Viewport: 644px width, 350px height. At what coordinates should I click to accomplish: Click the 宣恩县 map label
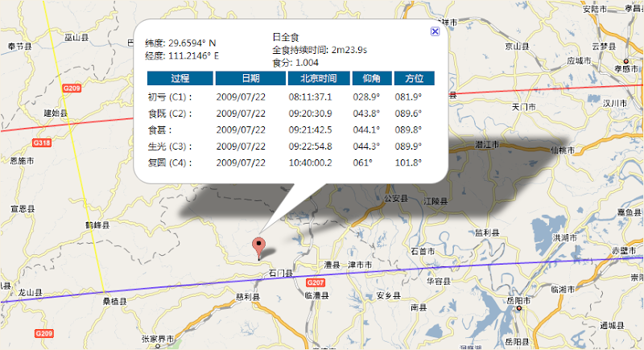23,209
